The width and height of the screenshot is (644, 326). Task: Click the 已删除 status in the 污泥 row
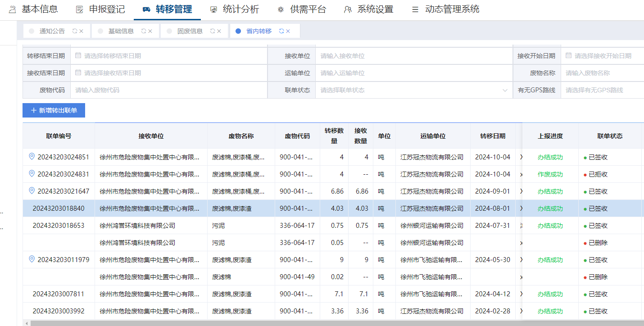click(x=598, y=243)
